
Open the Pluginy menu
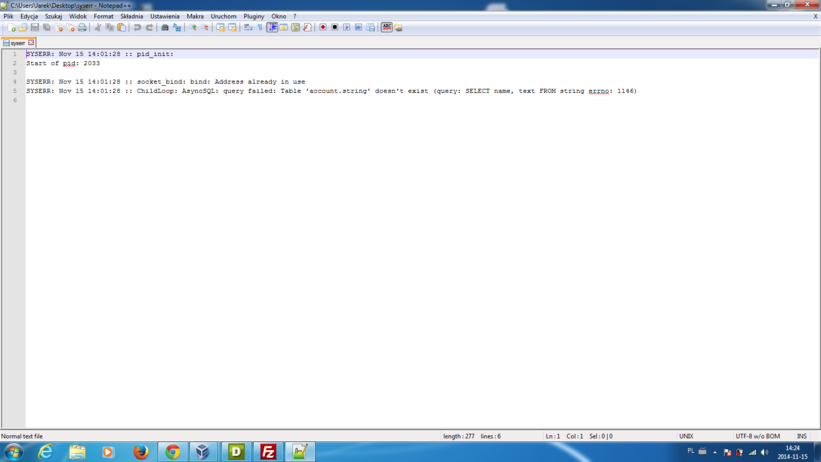tap(254, 16)
